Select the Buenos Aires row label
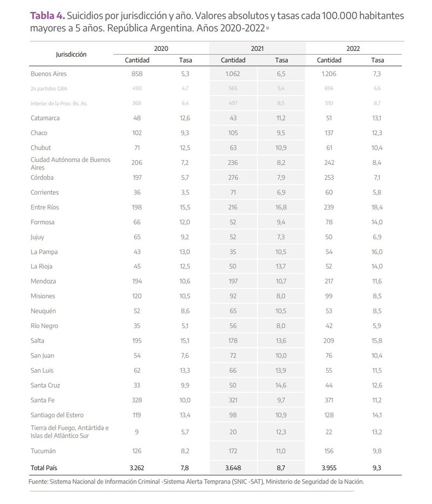 tap(49, 74)
